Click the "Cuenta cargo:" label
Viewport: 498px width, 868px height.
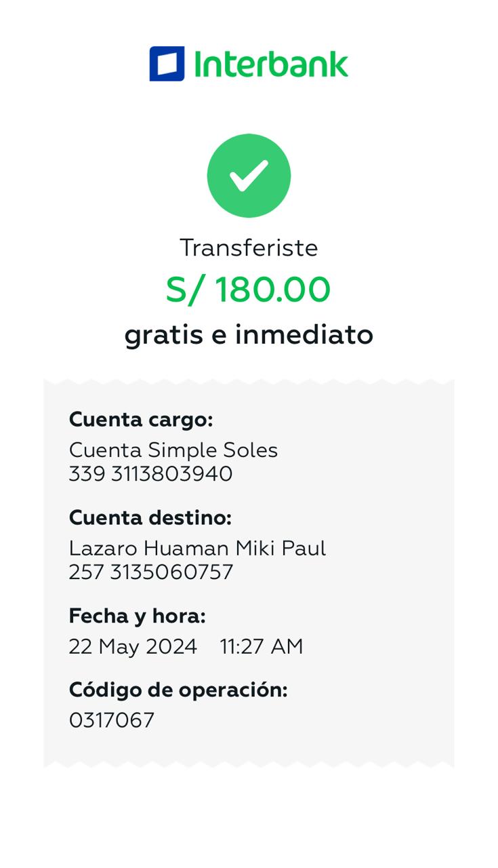pos(141,420)
